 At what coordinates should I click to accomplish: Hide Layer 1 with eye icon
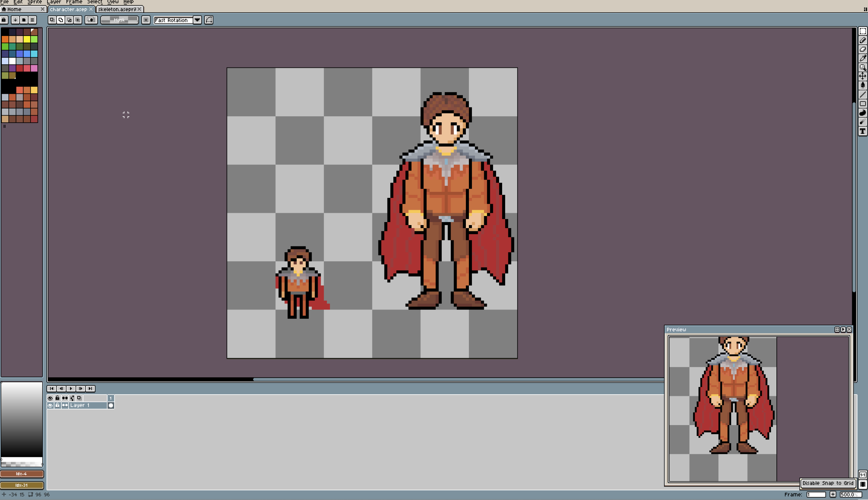[50, 405]
